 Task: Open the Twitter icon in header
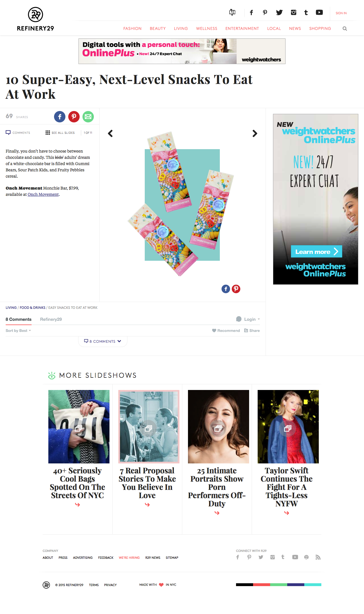click(279, 12)
